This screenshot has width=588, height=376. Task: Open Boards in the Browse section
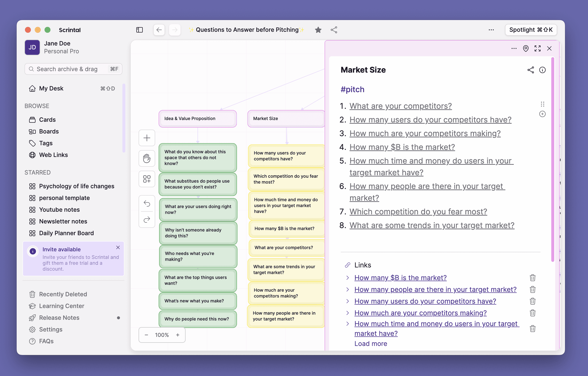click(x=49, y=132)
